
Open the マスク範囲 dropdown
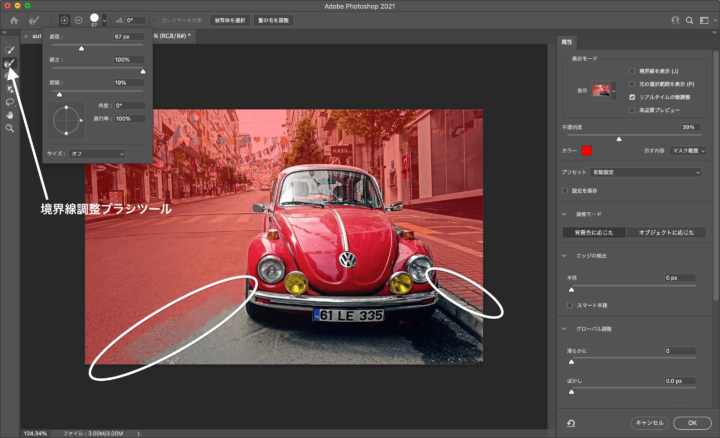[x=687, y=151]
